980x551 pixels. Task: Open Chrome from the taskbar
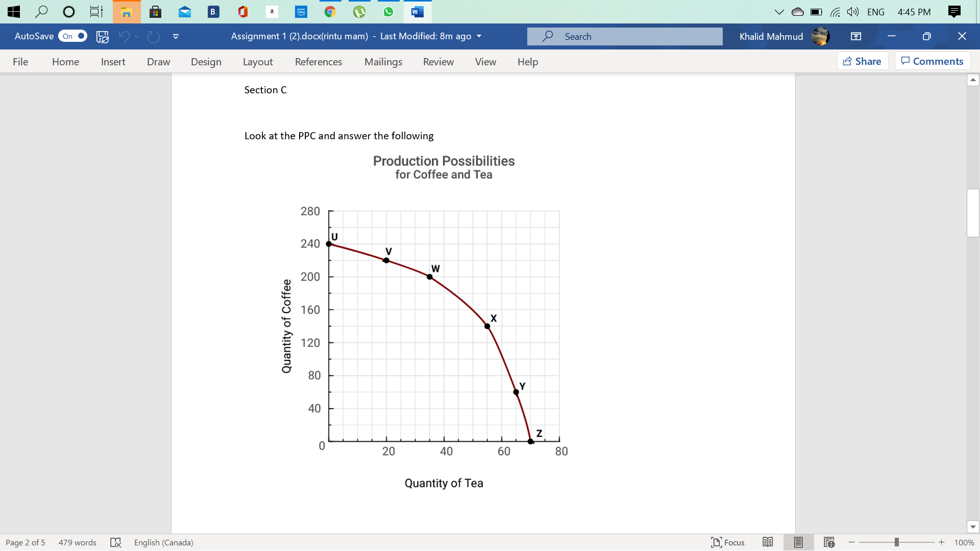[x=330, y=12]
